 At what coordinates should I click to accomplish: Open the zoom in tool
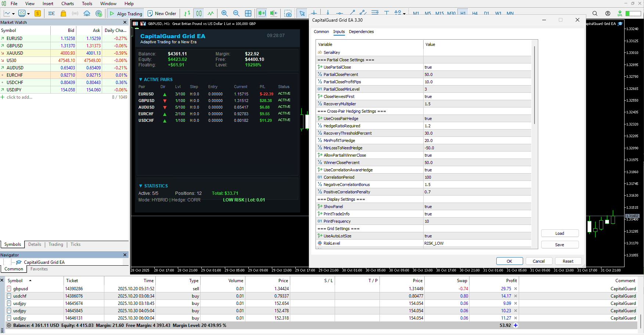(224, 13)
